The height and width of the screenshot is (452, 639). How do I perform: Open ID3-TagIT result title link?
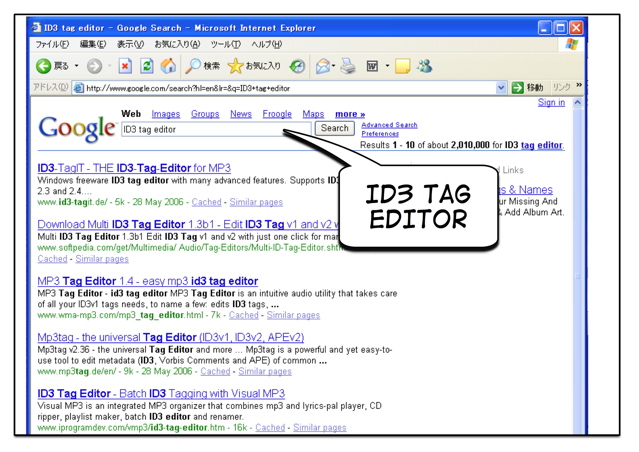pyautogui.click(x=134, y=168)
